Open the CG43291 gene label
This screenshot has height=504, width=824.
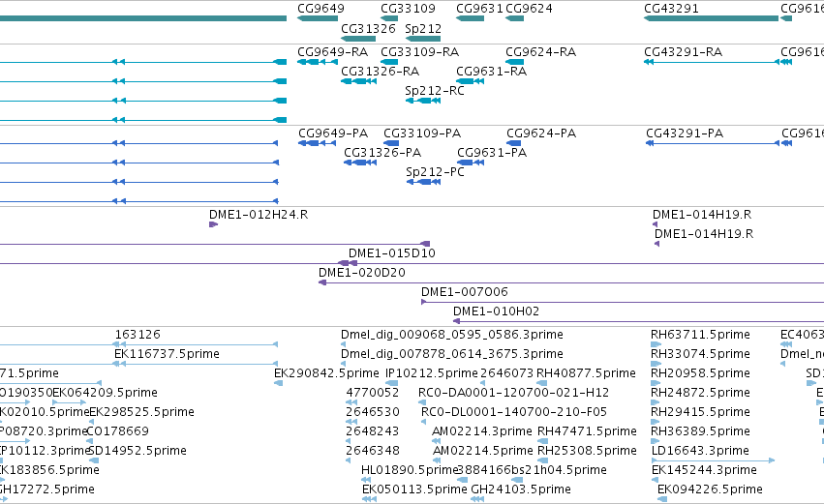671,9
